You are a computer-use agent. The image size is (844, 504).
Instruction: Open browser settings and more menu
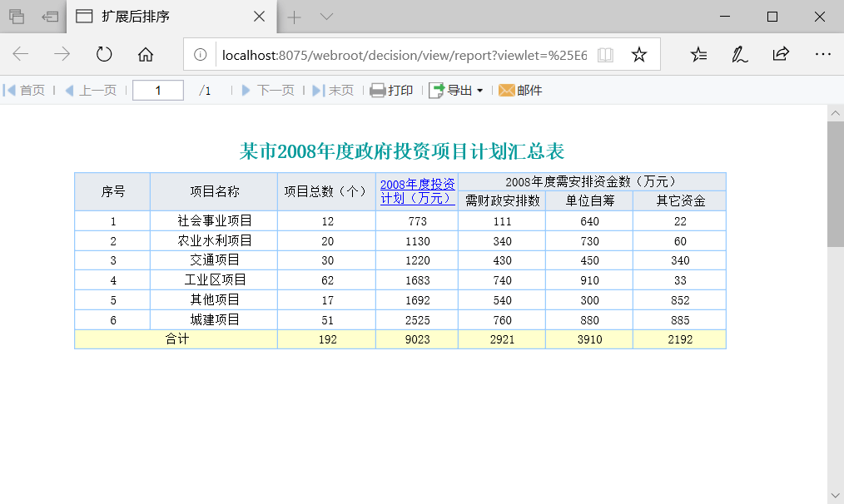pyautogui.click(x=822, y=54)
